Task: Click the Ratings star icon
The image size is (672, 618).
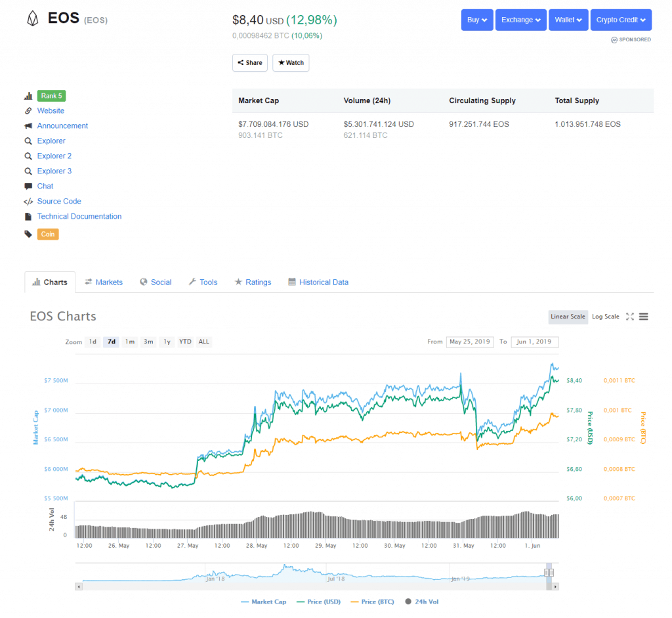Action: click(x=238, y=282)
